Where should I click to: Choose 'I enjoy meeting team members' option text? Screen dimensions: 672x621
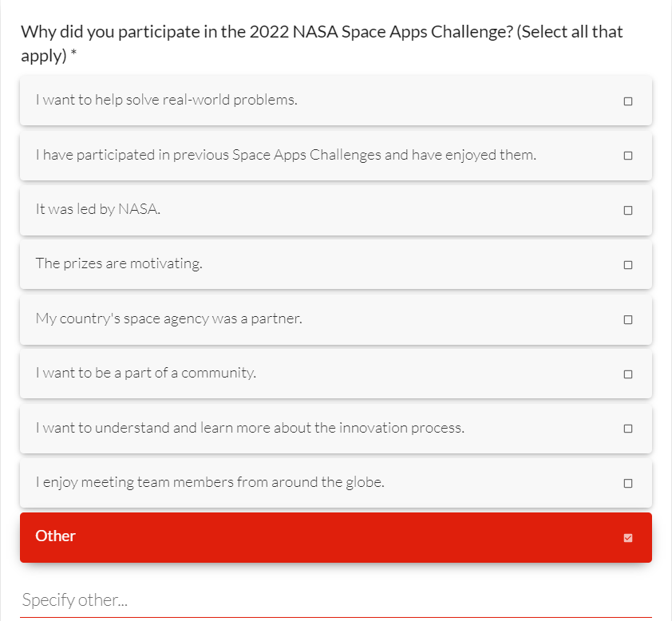pyautogui.click(x=209, y=482)
